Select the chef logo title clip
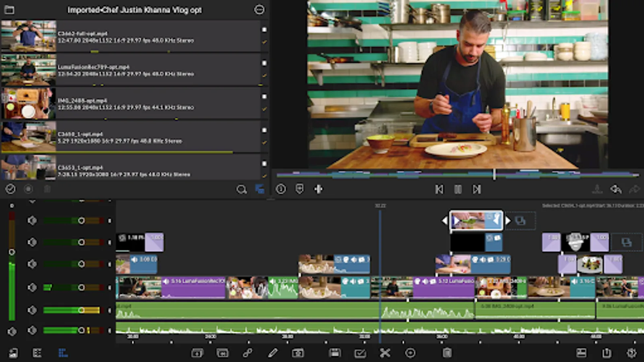Image resolution: width=644 pixels, height=362 pixels. point(576,242)
